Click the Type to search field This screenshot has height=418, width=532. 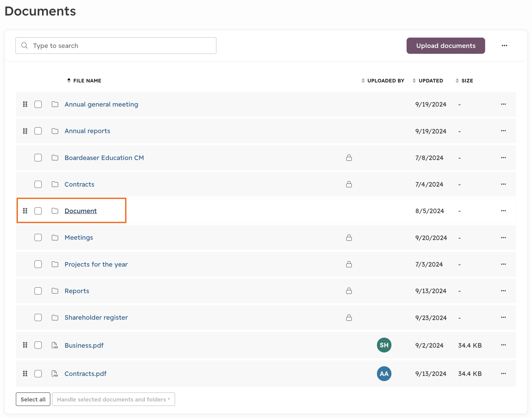pos(116,46)
